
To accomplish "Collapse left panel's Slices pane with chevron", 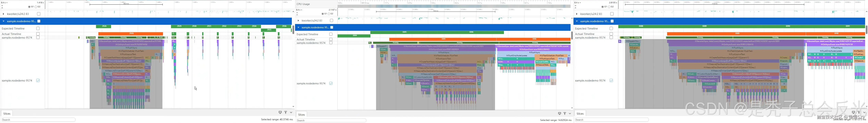I will coord(291,113).
